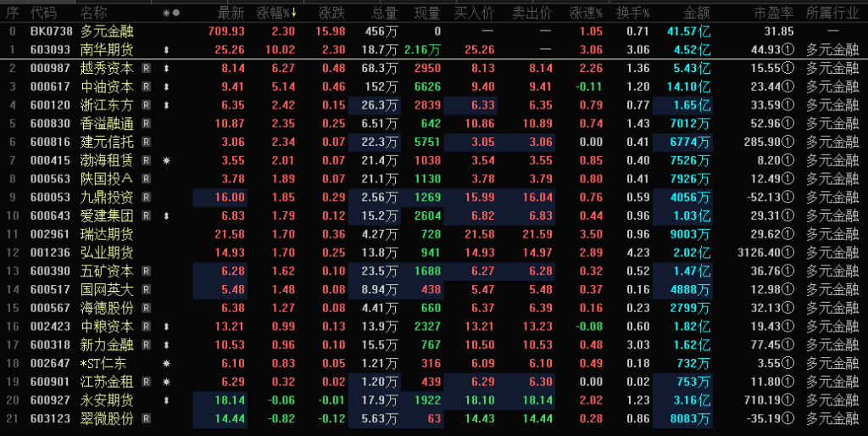Click 多元金融 industry cell in 建元信托 row
The image size is (868, 436).
tap(832, 142)
